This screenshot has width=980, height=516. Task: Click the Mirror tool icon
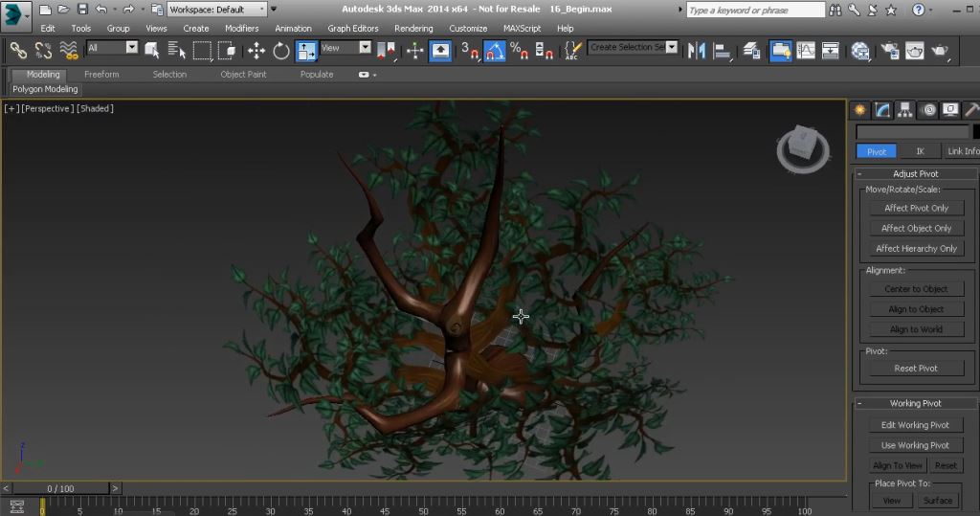click(697, 50)
